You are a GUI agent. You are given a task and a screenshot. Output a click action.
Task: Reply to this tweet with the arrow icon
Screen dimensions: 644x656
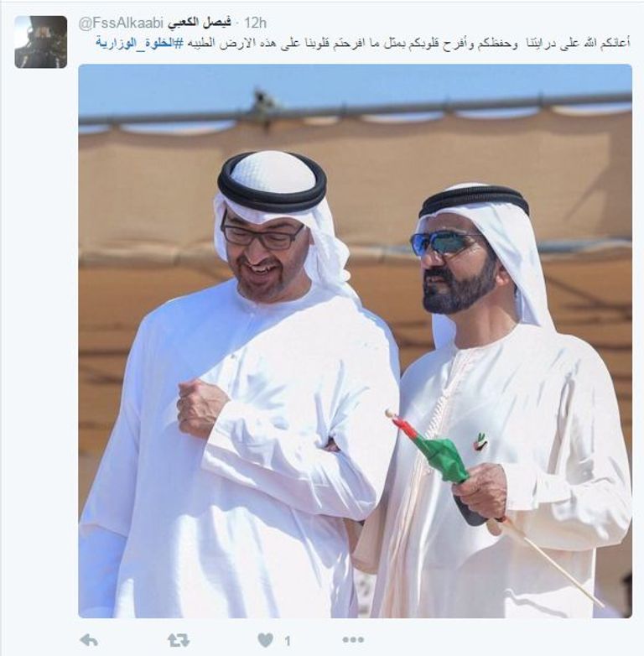[89, 640]
